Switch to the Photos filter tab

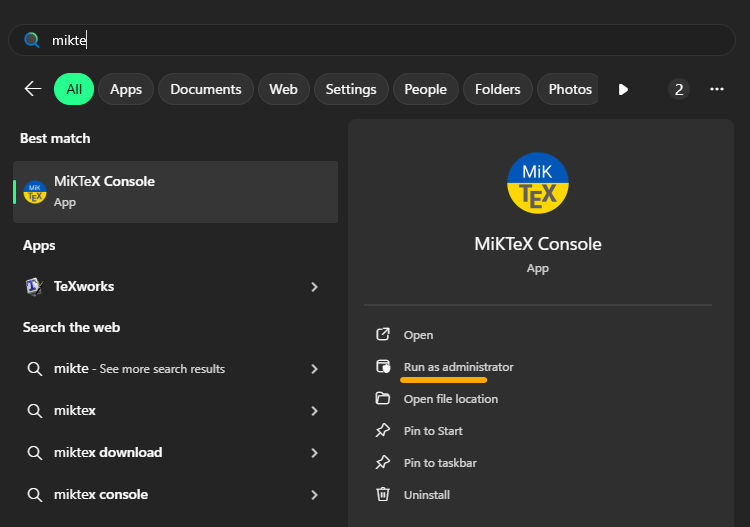pyautogui.click(x=569, y=89)
